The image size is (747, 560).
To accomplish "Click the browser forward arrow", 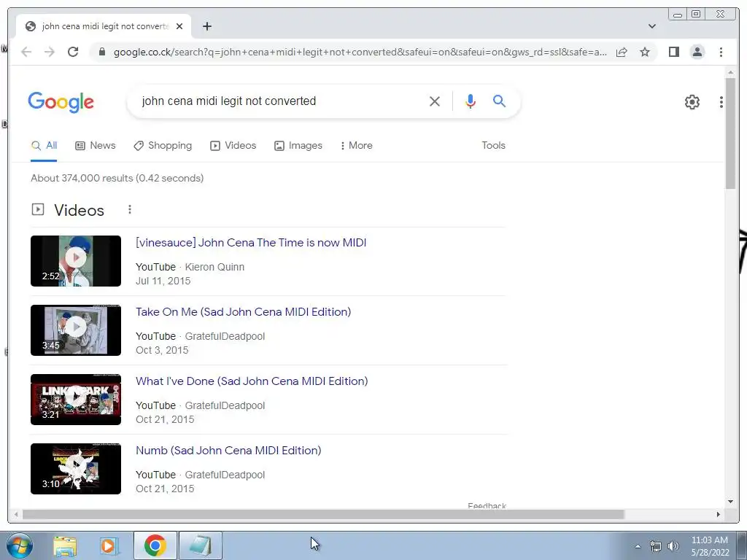I will (50, 52).
